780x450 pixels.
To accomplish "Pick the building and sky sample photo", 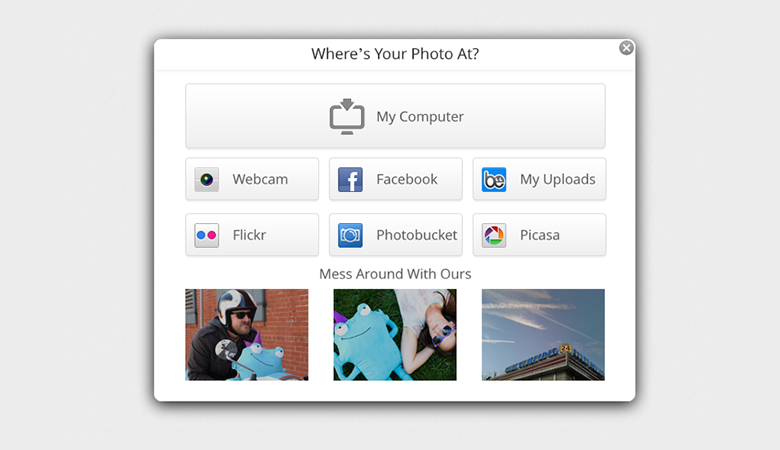I will point(543,335).
